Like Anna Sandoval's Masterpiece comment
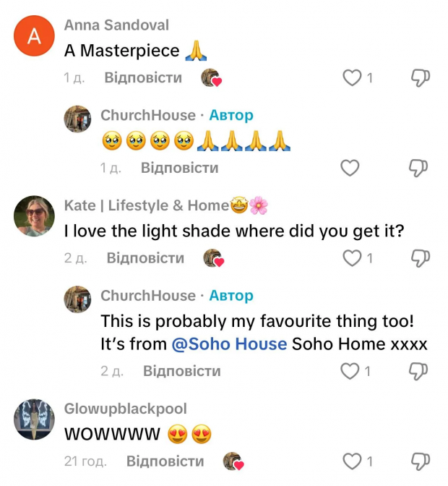448x486 pixels. [x=352, y=78]
